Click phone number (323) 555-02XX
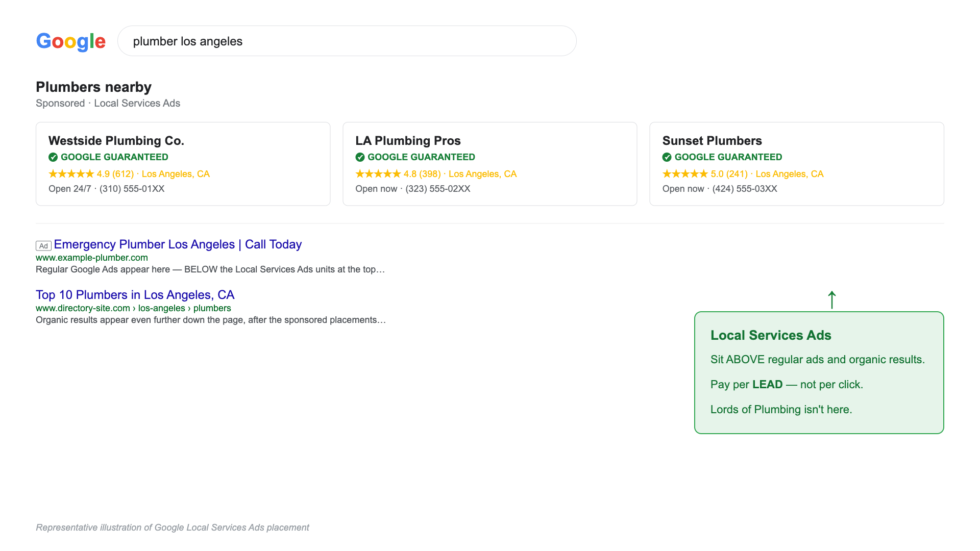The image size is (980, 551). tap(438, 189)
